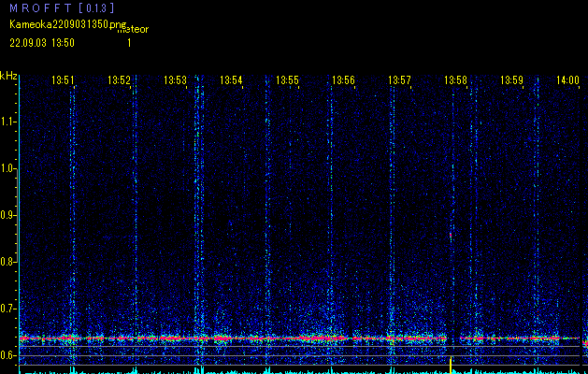This screenshot has width=588, height=374.
Task: Click the 1.1 frequency axis label
Action: pyautogui.click(x=7, y=122)
